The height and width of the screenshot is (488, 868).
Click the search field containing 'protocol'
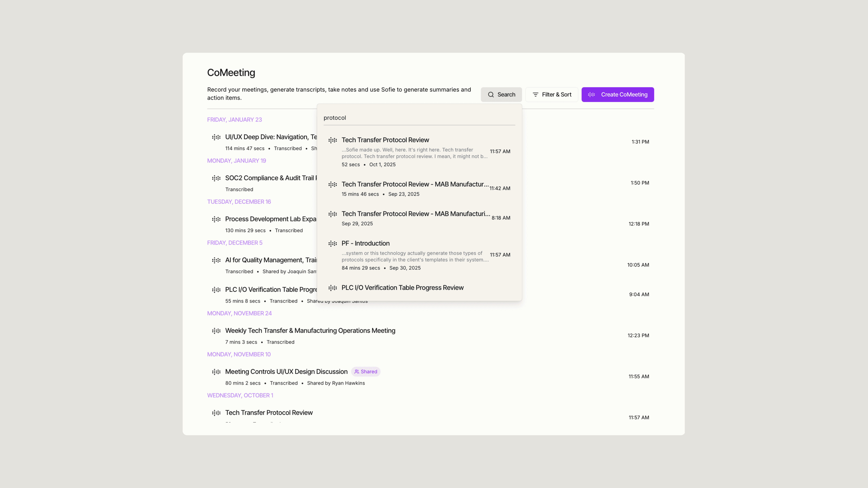tap(419, 118)
